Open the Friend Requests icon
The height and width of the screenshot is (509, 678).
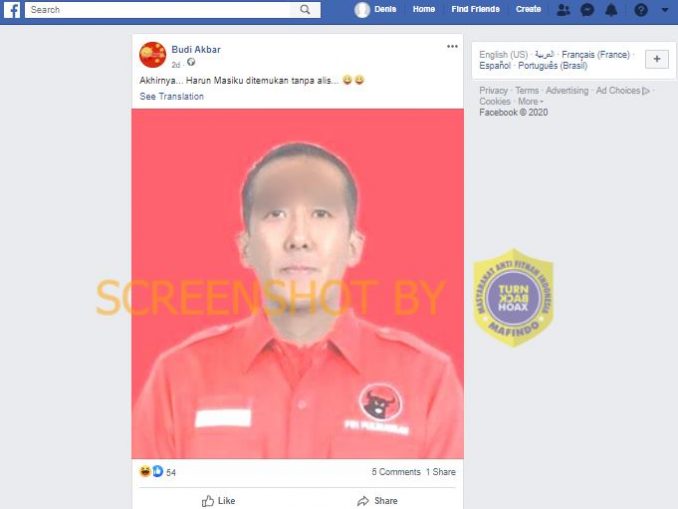click(x=563, y=10)
